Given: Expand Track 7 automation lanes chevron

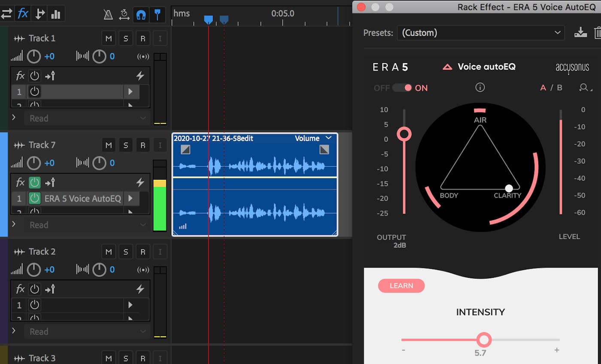Looking at the screenshot, I should (14, 224).
